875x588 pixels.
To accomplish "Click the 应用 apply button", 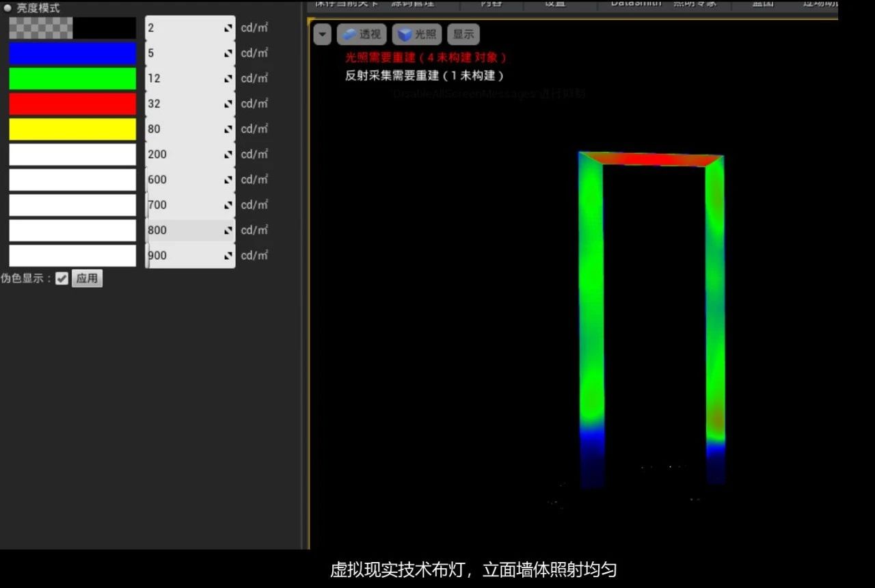I will tap(87, 278).
